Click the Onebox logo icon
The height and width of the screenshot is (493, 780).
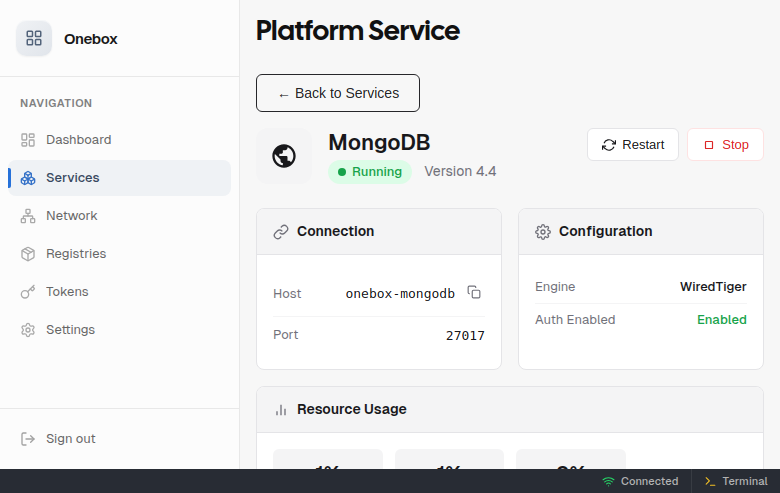[x=34, y=39]
